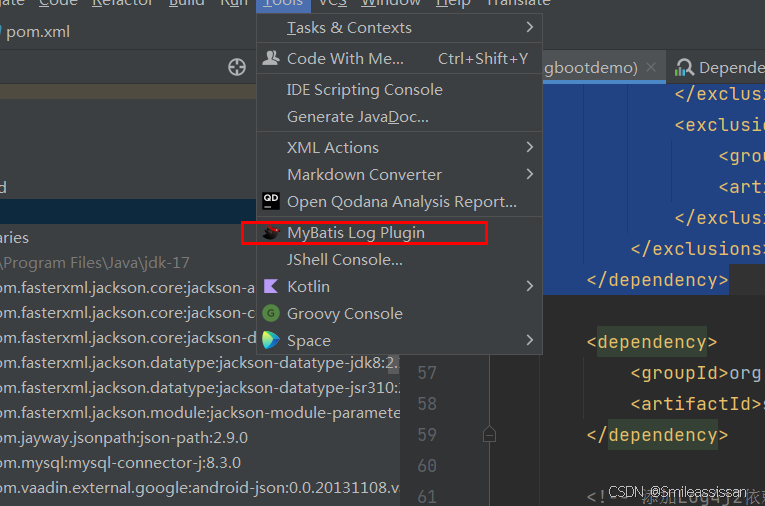Open Qodana Analysis Report entry
Screen dimensions: 765x506
click(399, 202)
